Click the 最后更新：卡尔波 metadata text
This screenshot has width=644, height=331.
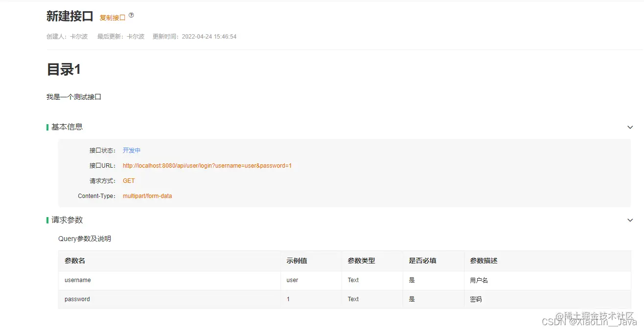click(x=121, y=37)
